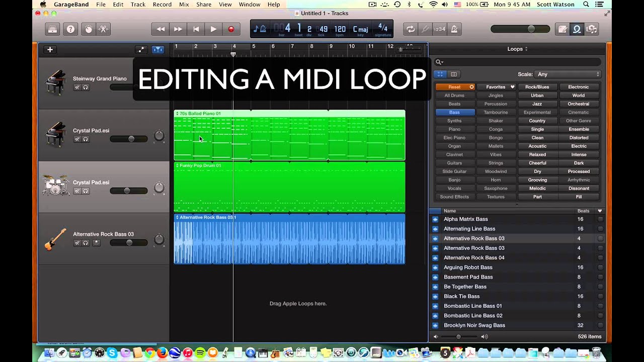Open the Share menu
This screenshot has height=362, width=644.
point(204,5)
